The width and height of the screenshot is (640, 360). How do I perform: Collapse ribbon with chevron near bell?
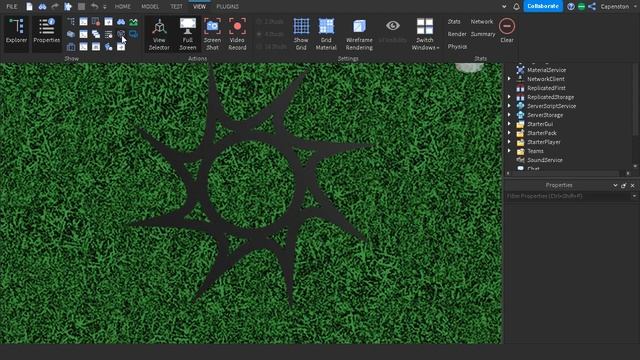504,7
